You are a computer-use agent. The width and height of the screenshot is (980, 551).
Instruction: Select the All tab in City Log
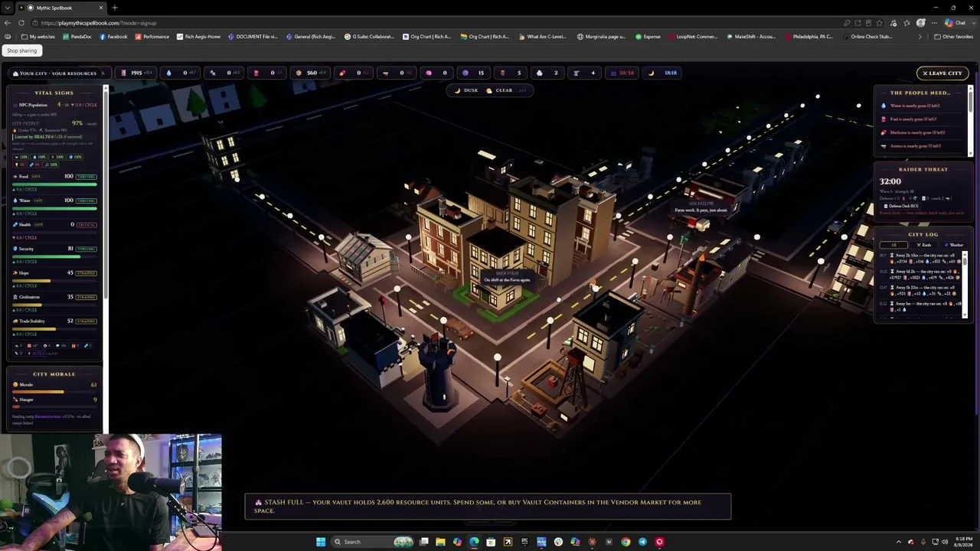[x=893, y=245]
